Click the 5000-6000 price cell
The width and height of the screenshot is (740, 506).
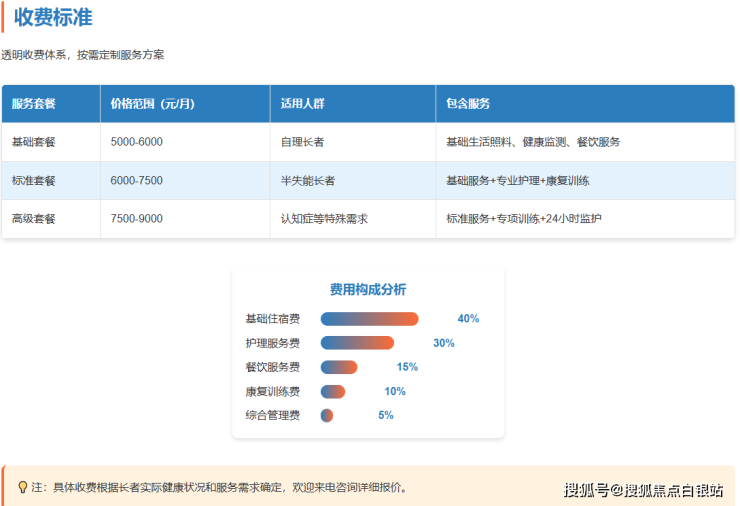click(137, 142)
